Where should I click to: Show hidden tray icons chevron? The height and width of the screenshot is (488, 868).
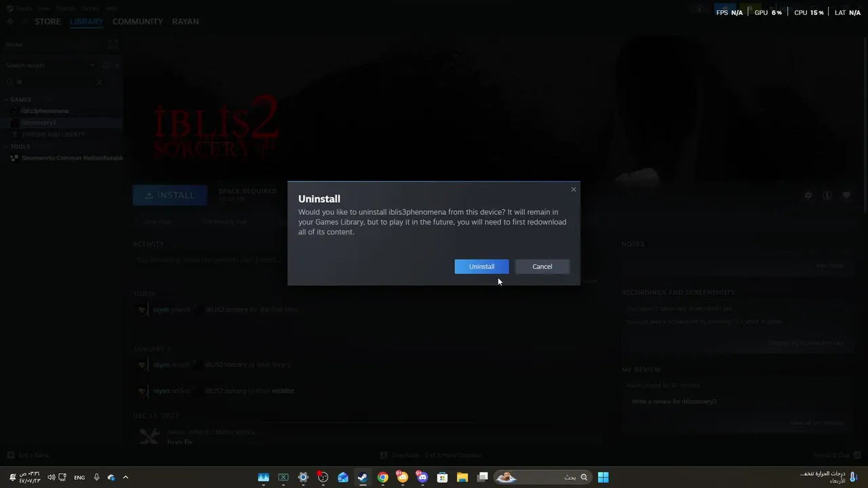click(125, 477)
